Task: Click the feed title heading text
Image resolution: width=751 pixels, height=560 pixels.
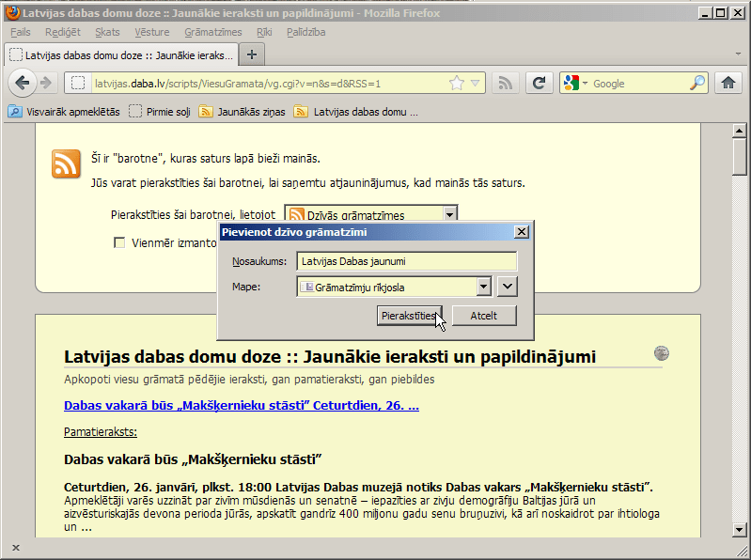Action: tap(330, 357)
